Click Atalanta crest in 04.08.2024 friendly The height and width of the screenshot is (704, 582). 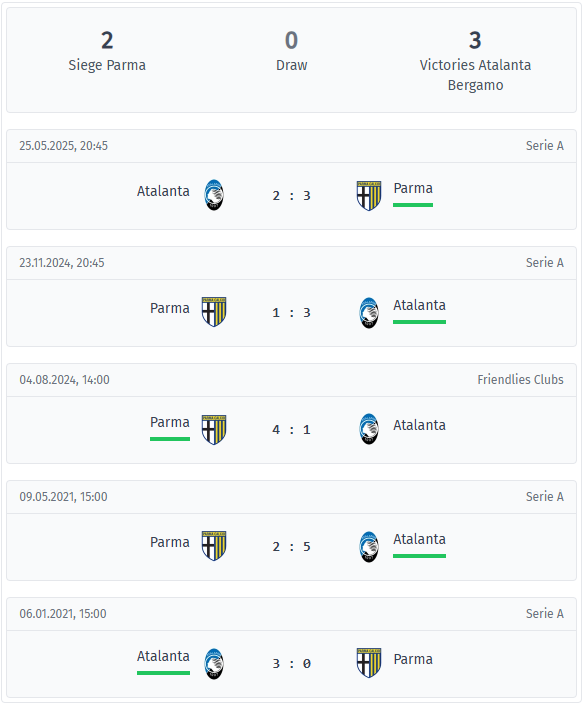[x=369, y=429]
